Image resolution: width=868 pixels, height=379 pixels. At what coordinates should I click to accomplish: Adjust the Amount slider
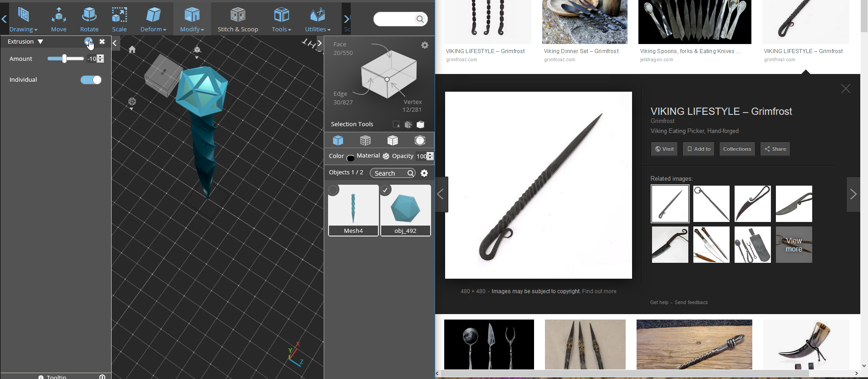65,59
